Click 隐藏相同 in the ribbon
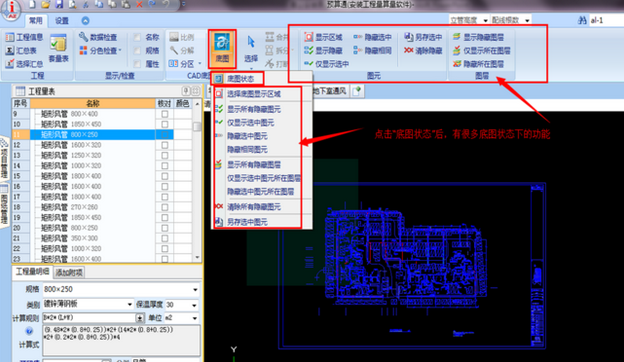The image size is (624, 362). [372, 51]
